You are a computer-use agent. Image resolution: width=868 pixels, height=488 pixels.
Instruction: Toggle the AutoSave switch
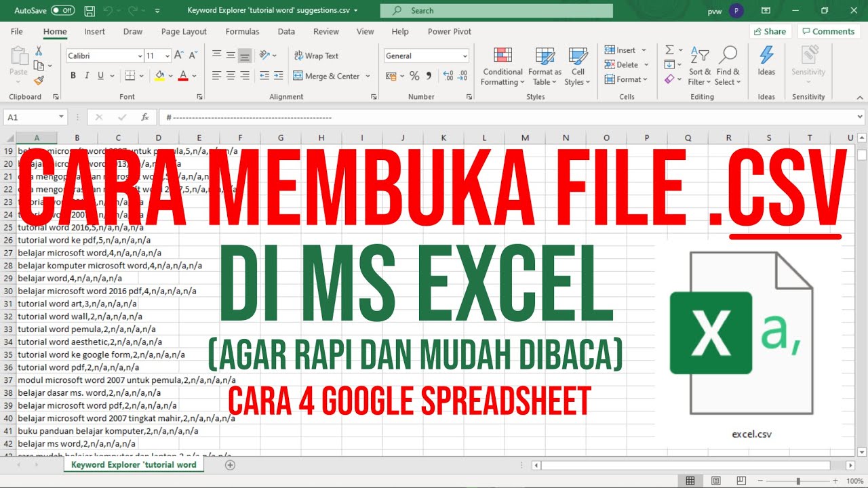pos(63,11)
